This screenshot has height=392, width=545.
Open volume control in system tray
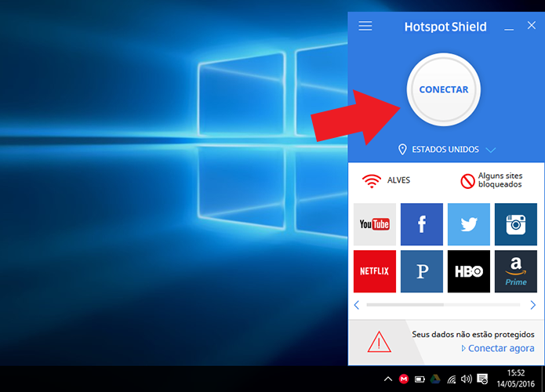(x=466, y=379)
